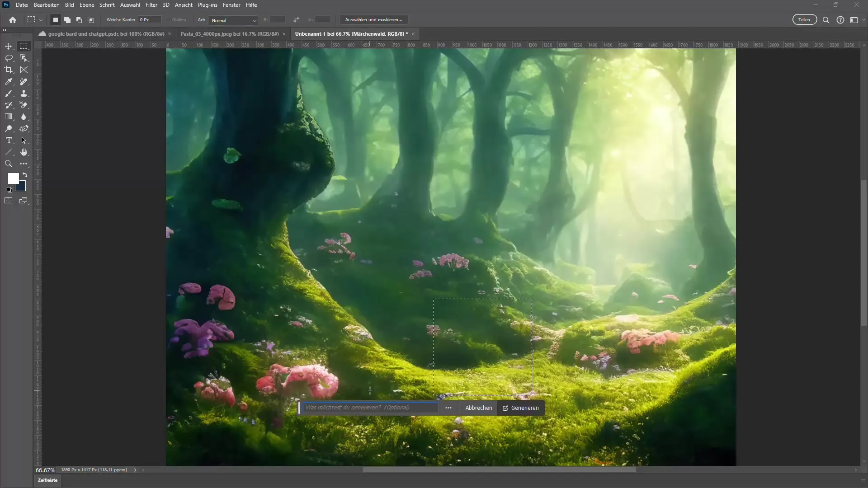Switch to google bard und chatgpt.psdc tab

(x=106, y=34)
